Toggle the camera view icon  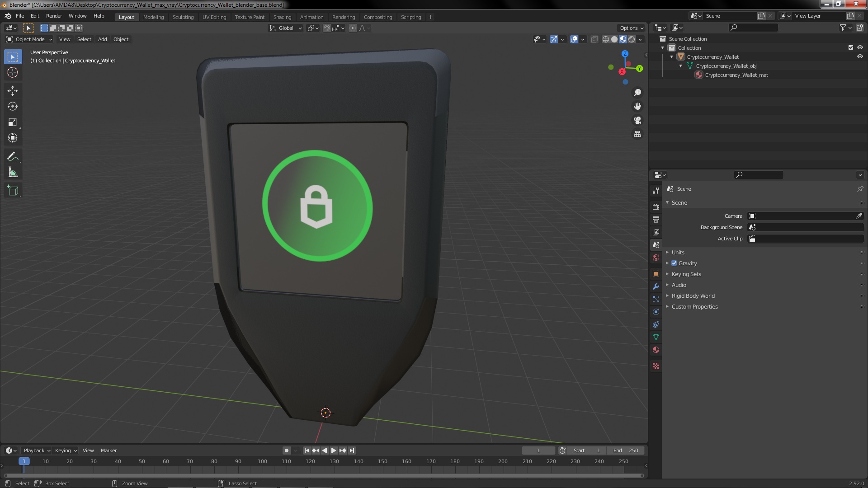(x=637, y=120)
